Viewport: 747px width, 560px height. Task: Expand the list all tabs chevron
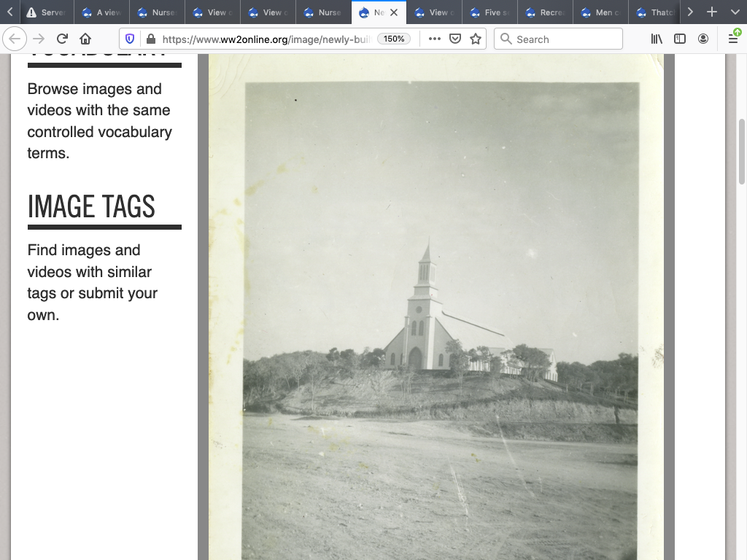pos(735,12)
